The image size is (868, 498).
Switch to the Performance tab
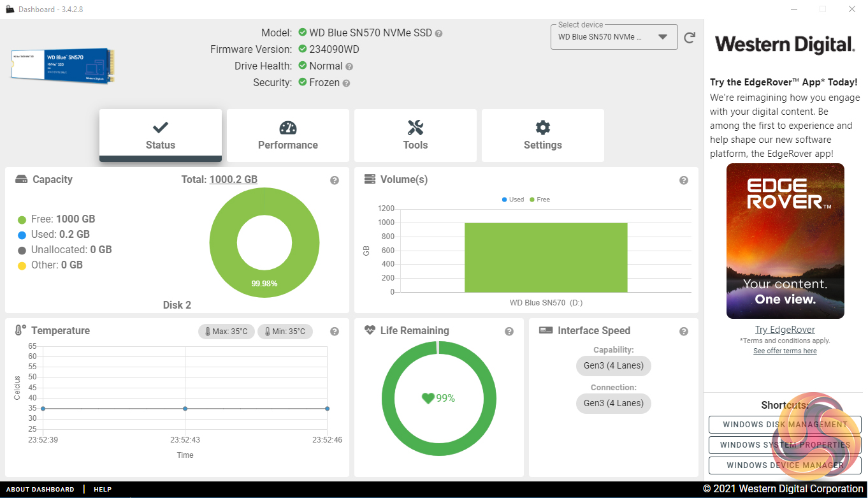[288, 135]
